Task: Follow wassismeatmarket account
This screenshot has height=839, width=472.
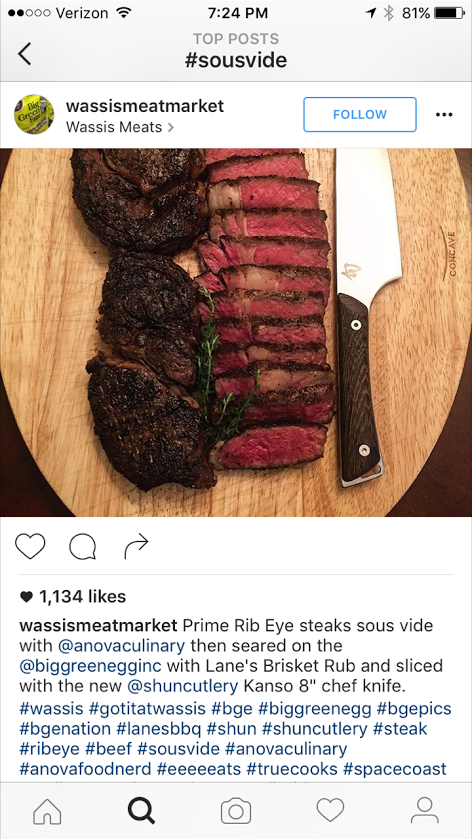Action: (x=360, y=115)
